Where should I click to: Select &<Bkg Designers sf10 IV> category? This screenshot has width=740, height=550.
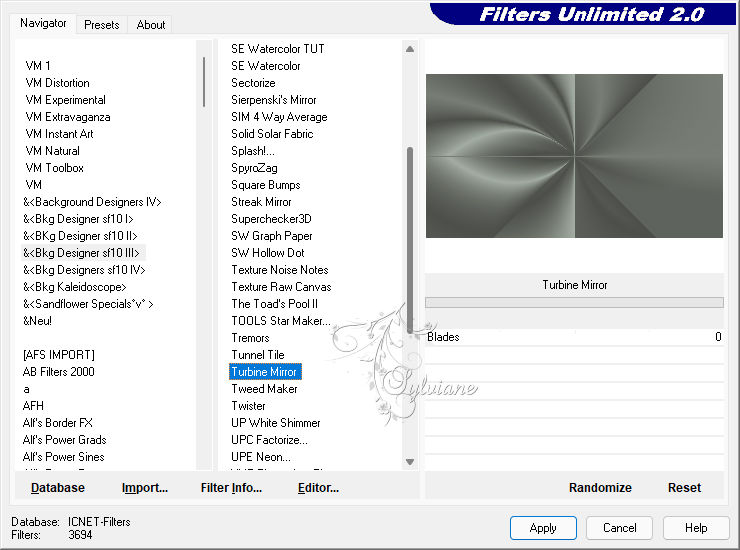84,270
